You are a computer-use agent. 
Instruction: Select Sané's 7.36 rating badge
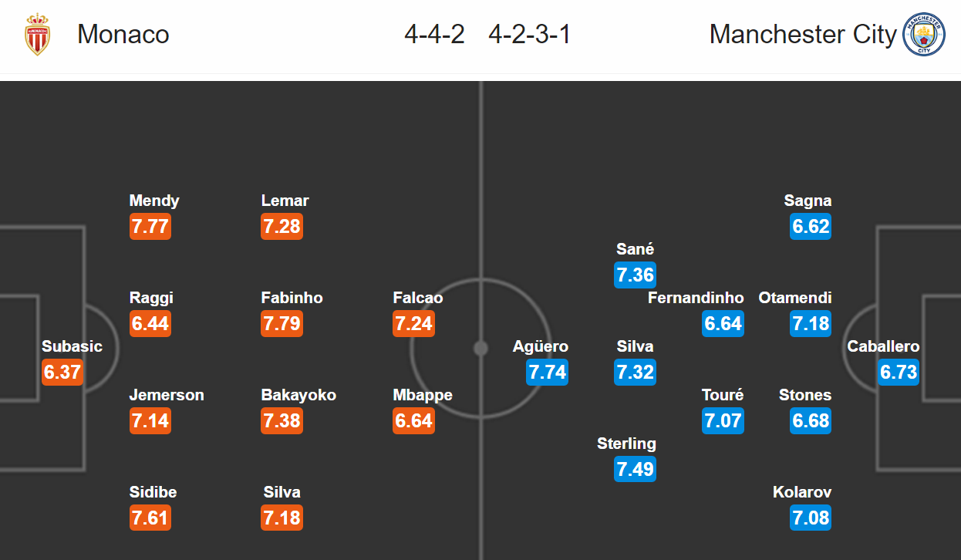click(x=635, y=275)
